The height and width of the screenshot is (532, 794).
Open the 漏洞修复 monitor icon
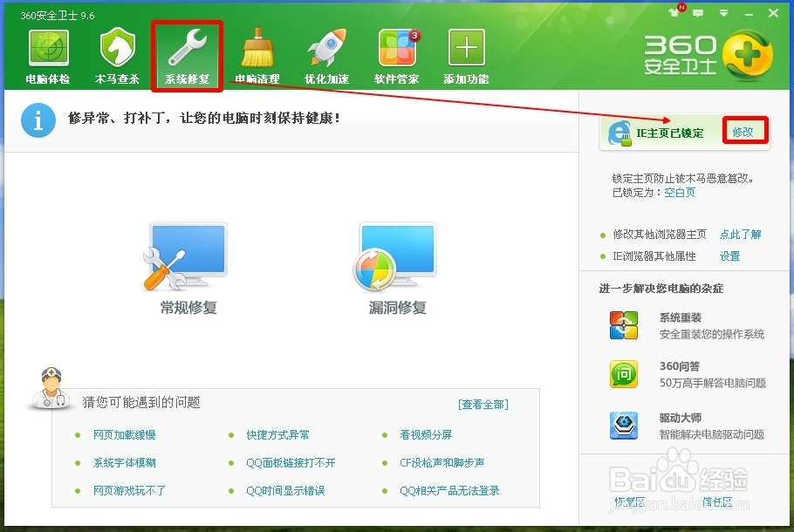[x=395, y=256]
